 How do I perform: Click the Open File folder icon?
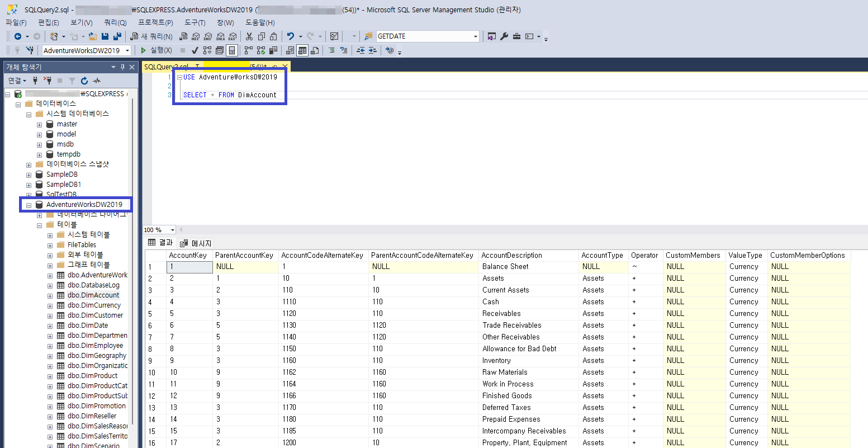pyautogui.click(x=92, y=36)
